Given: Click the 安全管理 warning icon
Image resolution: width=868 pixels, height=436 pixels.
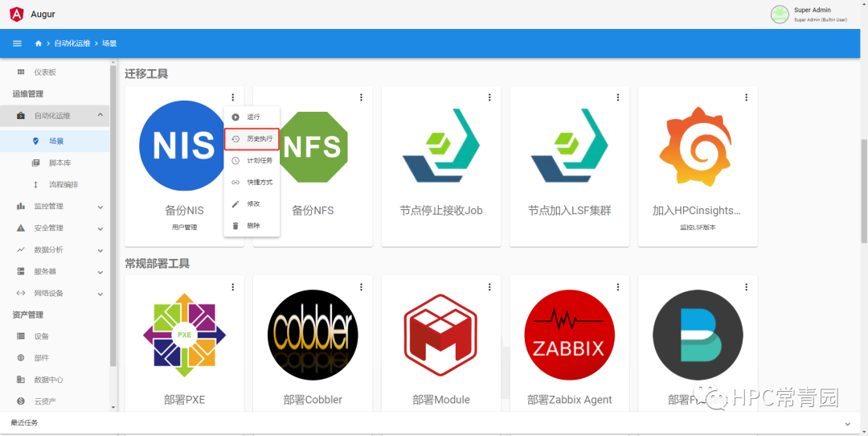Looking at the screenshot, I should click(21, 228).
